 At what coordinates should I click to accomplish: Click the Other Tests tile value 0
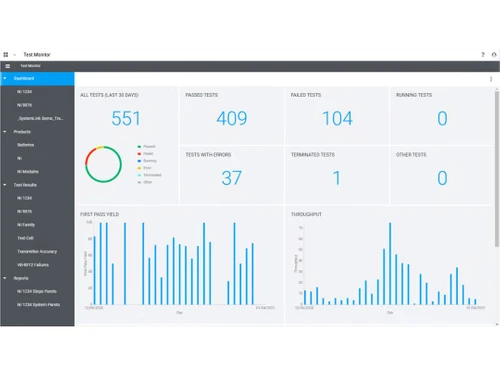tap(442, 178)
